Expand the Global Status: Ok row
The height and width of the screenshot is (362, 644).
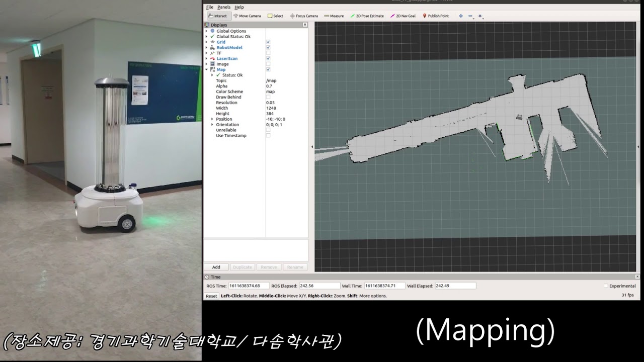click(x=206, y=37)
